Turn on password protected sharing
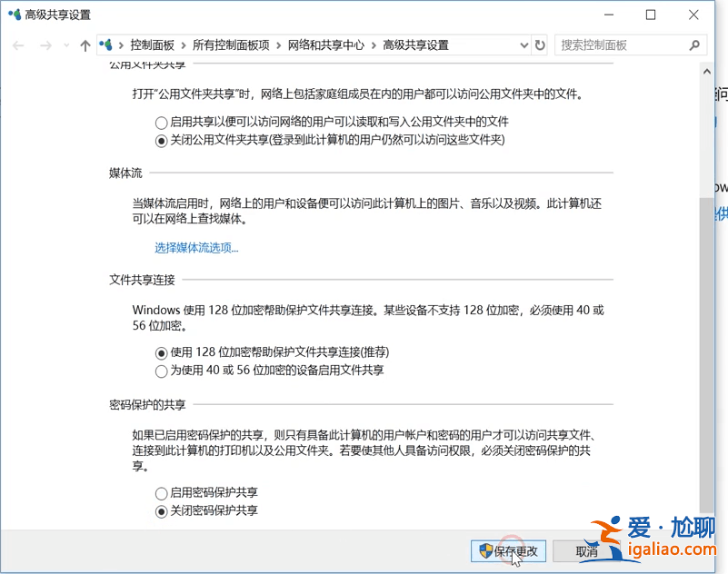Image resolution: width=728 pixels, height=574 pixels. coord(164,494)
